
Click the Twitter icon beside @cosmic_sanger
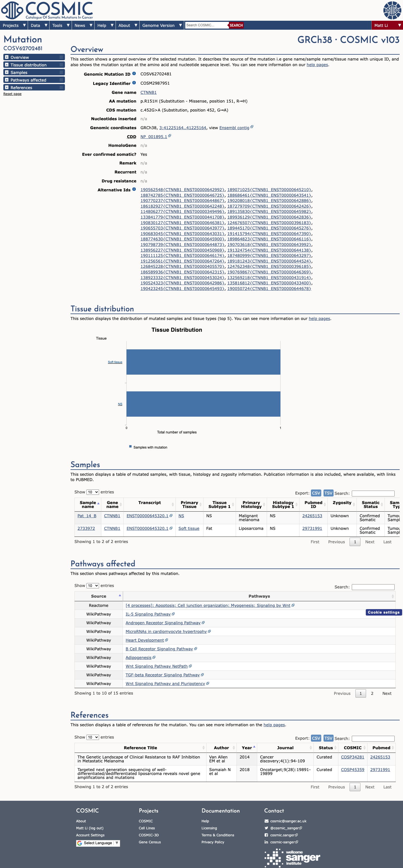267,828
